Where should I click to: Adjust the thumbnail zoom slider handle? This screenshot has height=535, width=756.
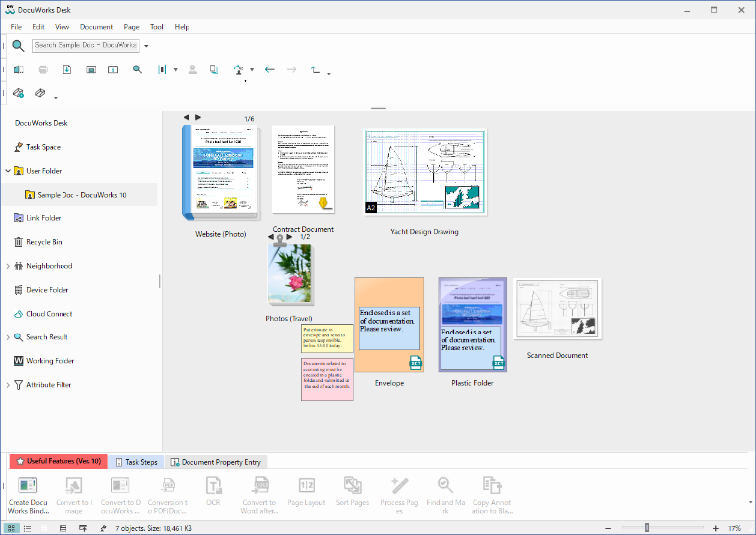coord(647,528)
